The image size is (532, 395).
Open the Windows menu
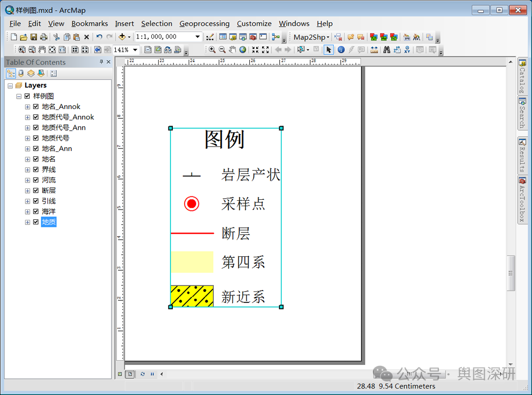(x=294, y=24)
